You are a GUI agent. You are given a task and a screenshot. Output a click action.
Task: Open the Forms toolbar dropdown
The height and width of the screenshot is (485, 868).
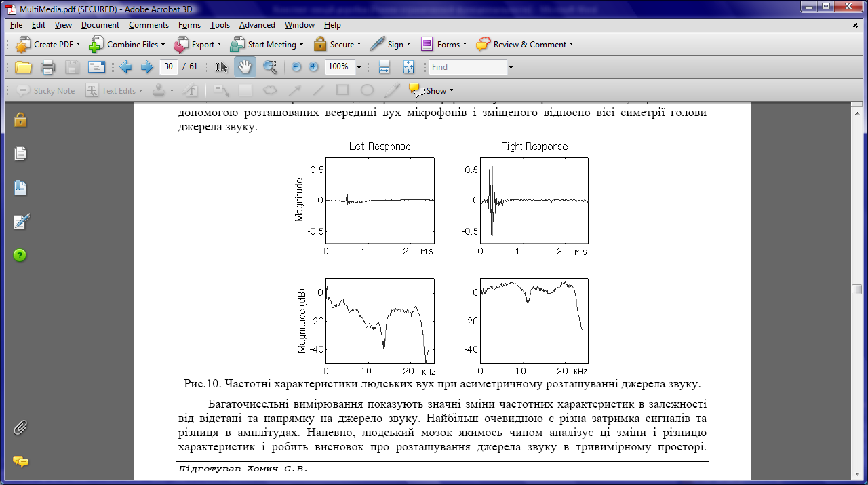443,45
